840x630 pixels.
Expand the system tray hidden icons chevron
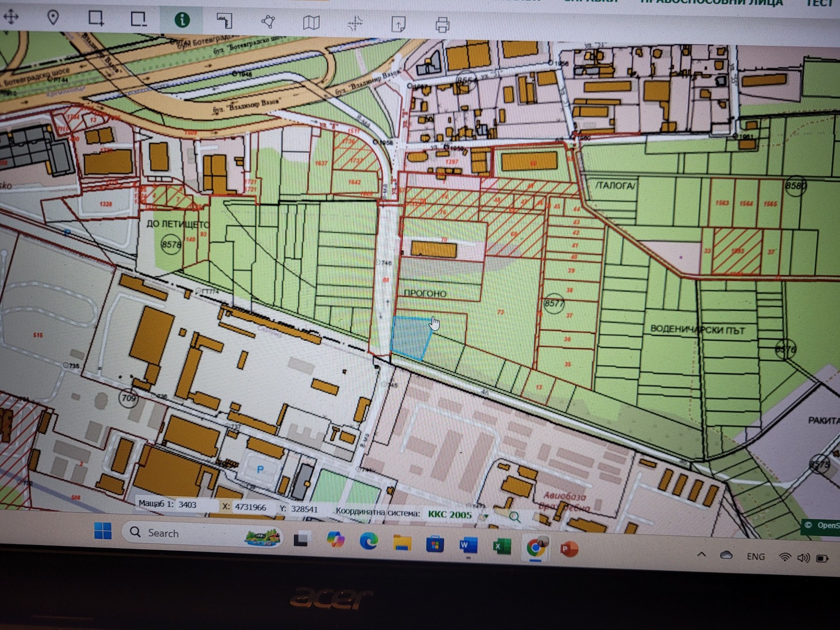pos(701,555)
